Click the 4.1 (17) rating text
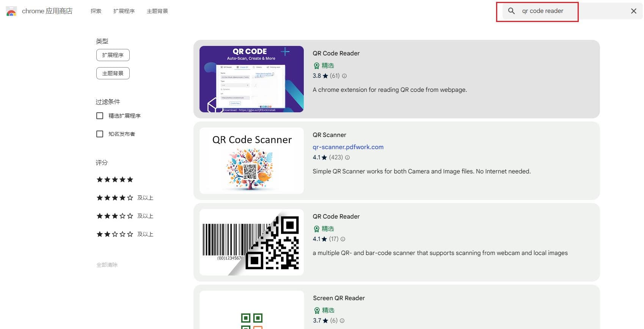Viewport: 644px width, 329px height. click(325, 239)
